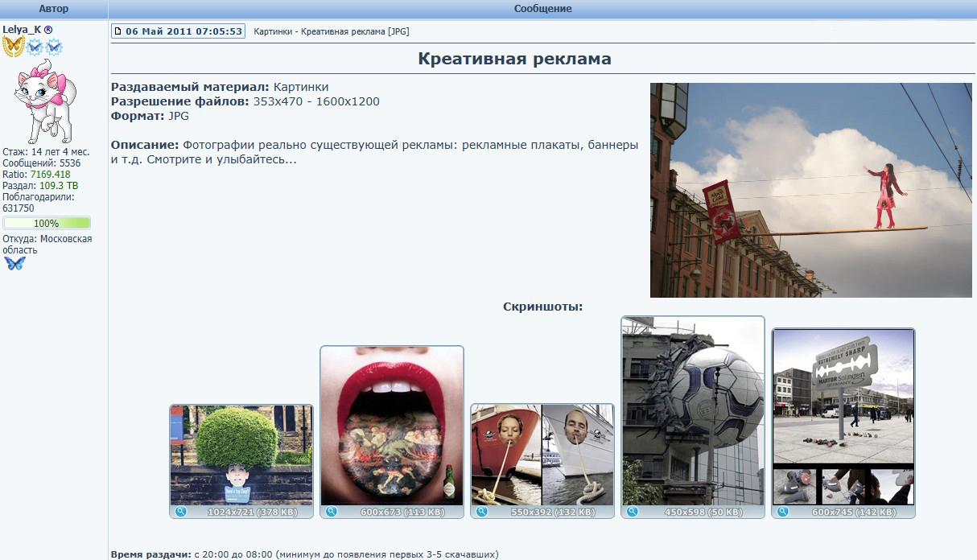Click the Креативная реклама title heading
This screenshot has width=977, height=560.
coord(514,59)
